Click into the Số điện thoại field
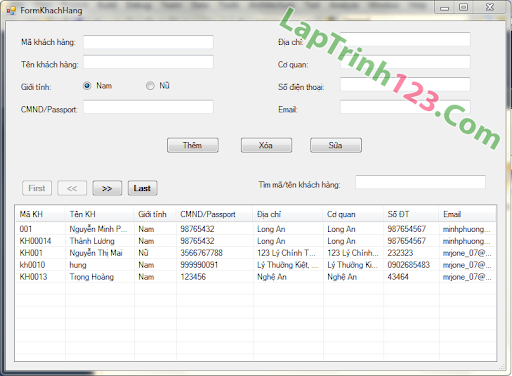 405,84
